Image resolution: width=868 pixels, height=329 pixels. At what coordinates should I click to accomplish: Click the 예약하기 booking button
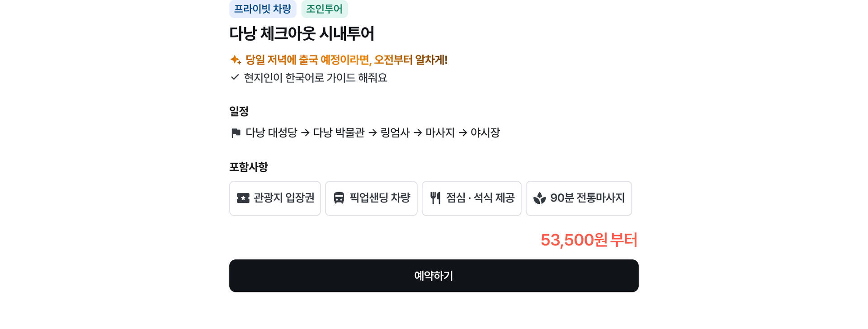coord(434,276)
